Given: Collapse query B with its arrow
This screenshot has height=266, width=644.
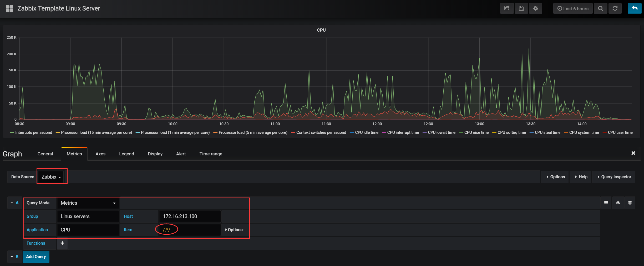Looking at the screenshot, I should [12, 257].
